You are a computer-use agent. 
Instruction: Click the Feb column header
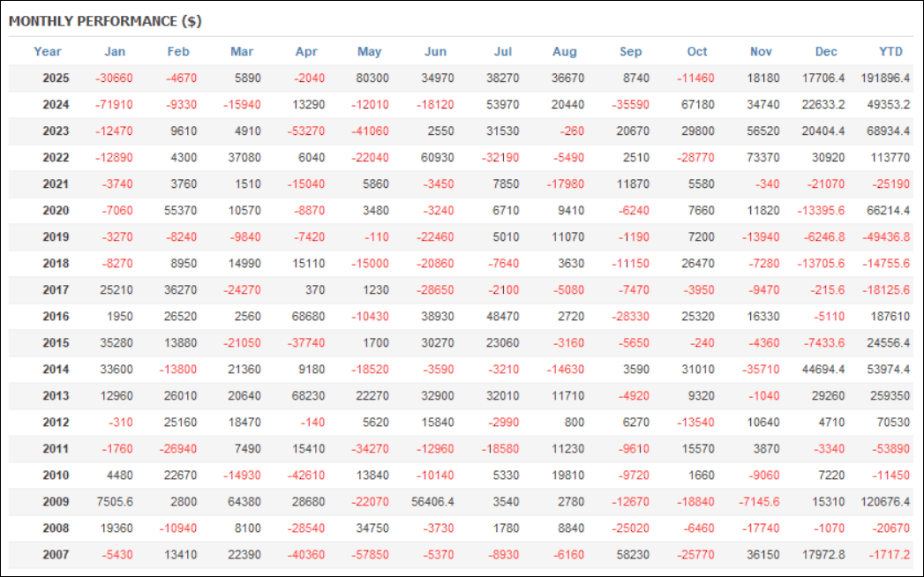[178, 51]
